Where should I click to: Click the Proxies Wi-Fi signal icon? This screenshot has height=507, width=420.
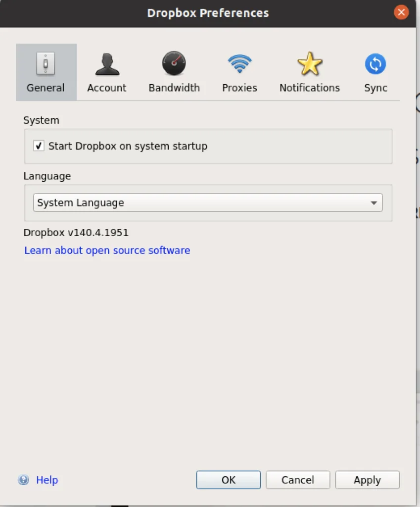click(239, 64)
